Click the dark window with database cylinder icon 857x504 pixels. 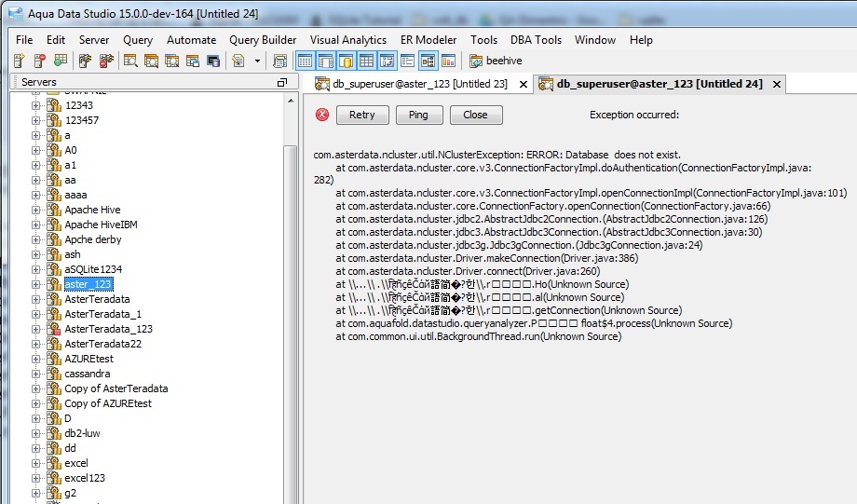tap(213, 61)
